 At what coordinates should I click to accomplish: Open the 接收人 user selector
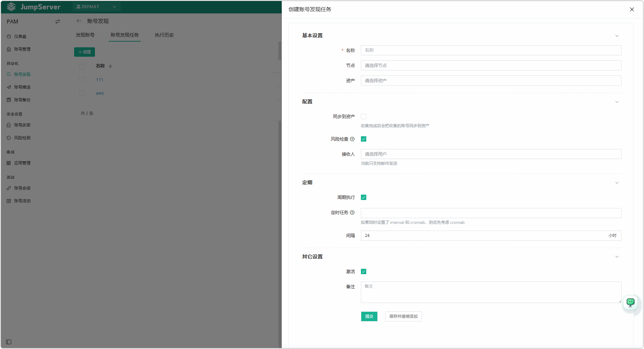[x=491, y=154]
